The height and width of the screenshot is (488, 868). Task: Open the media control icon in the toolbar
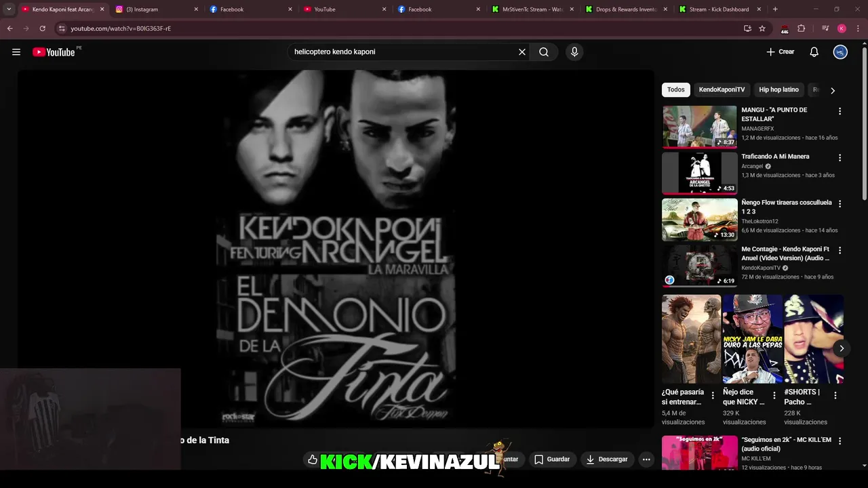click(x=825, y=28)
